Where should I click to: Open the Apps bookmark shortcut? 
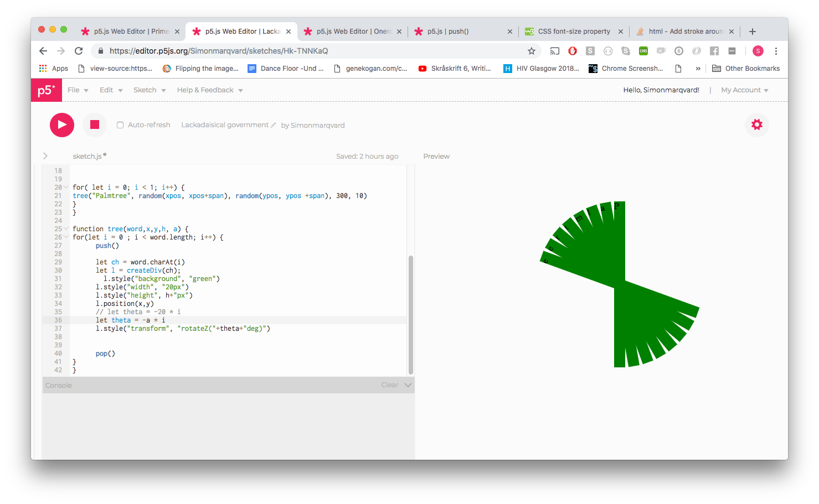click(54, 69)
